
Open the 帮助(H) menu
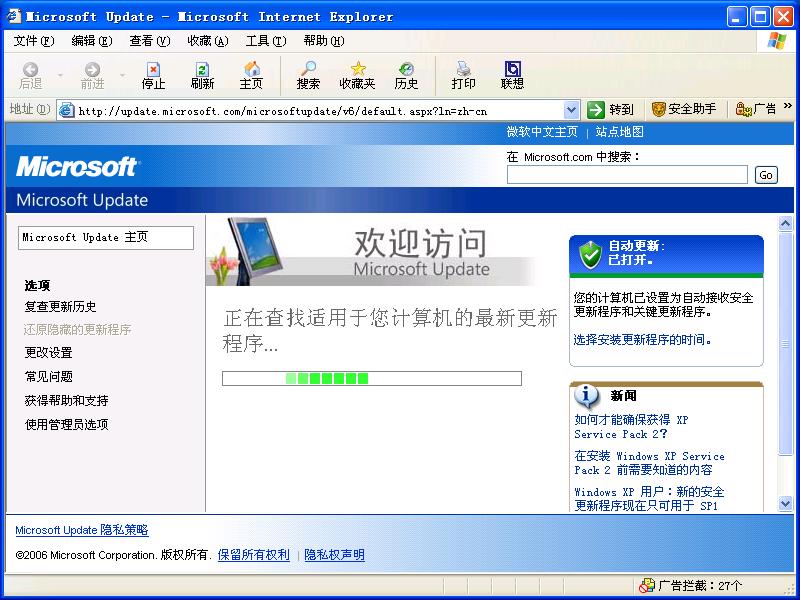click(x=324, y=41)
